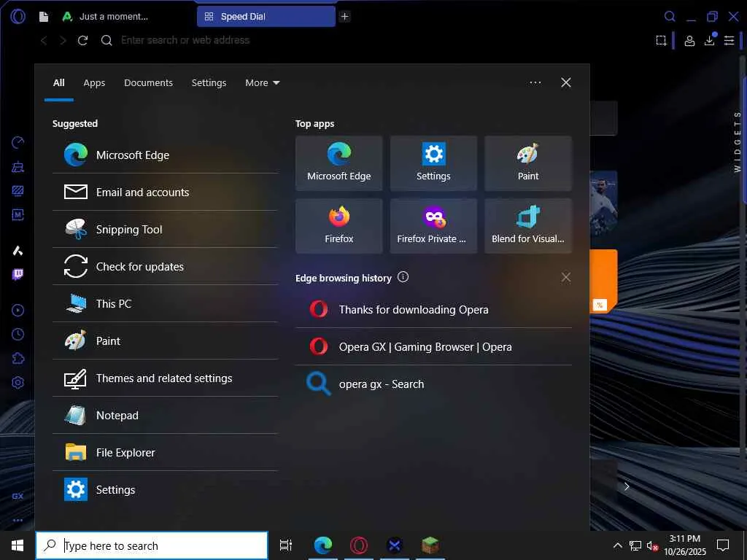This screenshot has width=747, height=560.
Task: Open Themes and related settings
Action: (165, 378)
